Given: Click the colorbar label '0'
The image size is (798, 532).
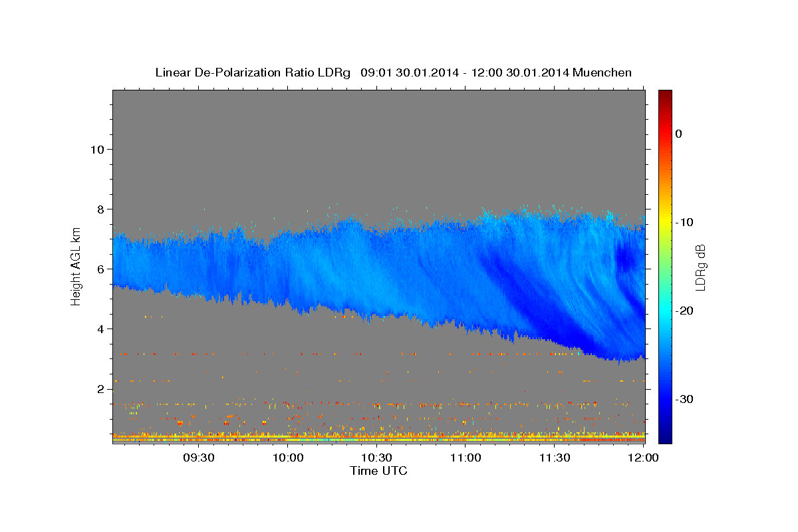Looking at the screenshot, I should (679, 134).
